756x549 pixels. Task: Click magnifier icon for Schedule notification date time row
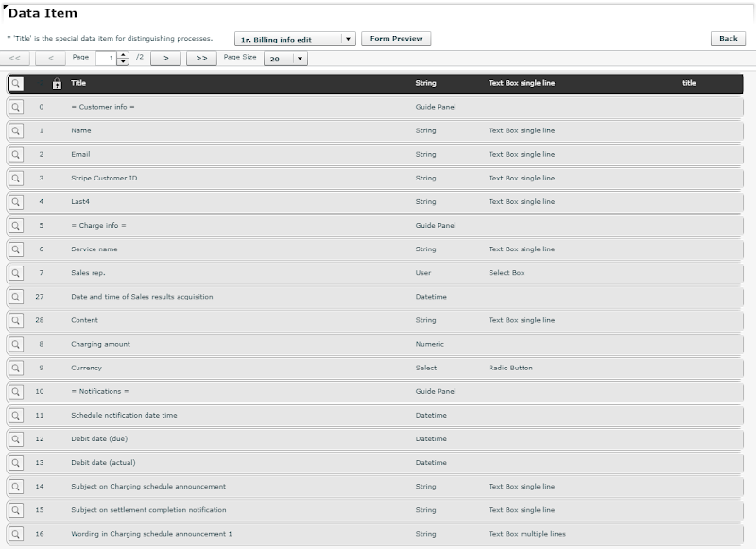pos(16,416)
